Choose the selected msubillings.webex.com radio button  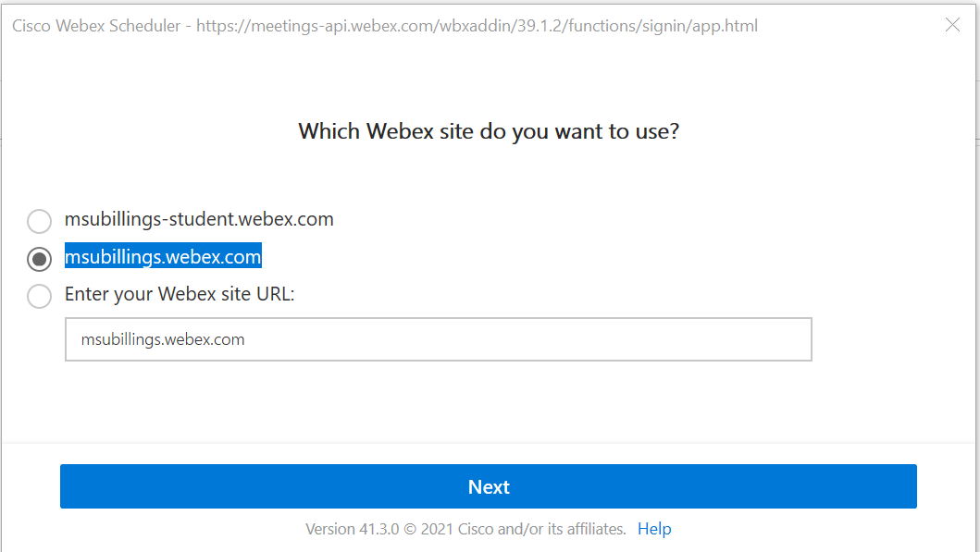click(39, 259)
